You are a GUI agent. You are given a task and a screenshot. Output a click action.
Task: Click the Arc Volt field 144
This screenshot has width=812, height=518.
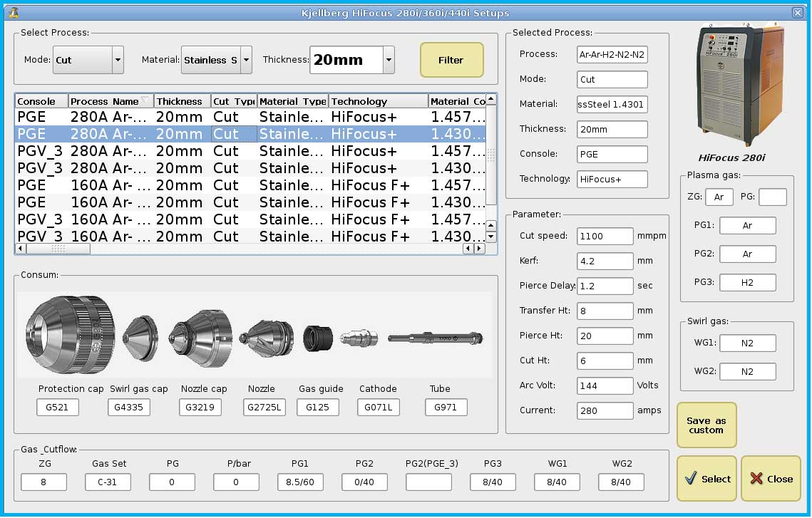point(605,385)
